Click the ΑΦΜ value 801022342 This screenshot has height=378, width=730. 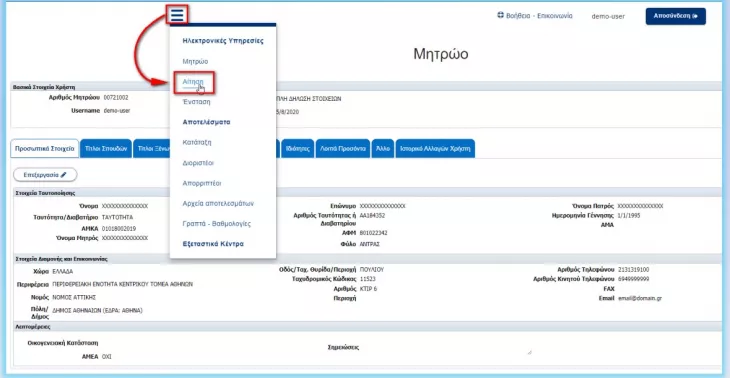click(374, 233)
